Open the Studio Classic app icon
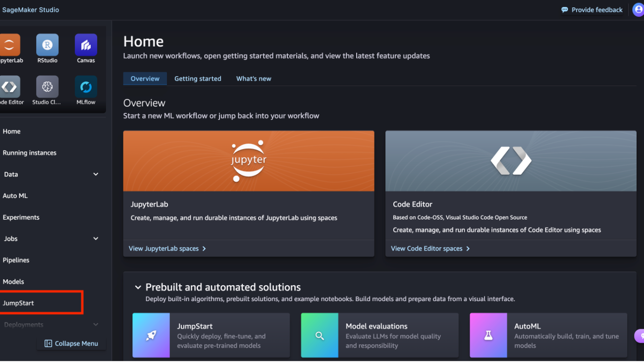 pos(47,87)
